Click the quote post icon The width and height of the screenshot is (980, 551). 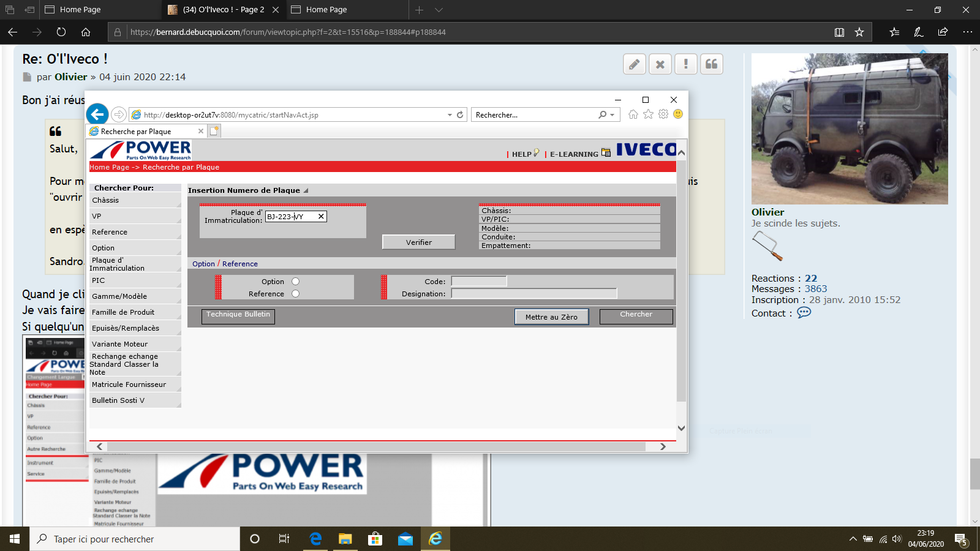coord(711,64)
